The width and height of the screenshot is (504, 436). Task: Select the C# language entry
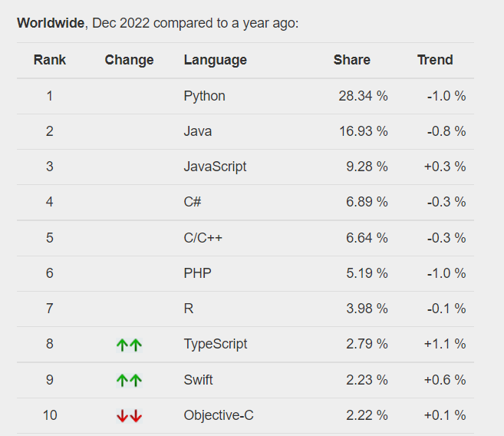[x=193, y=202]
